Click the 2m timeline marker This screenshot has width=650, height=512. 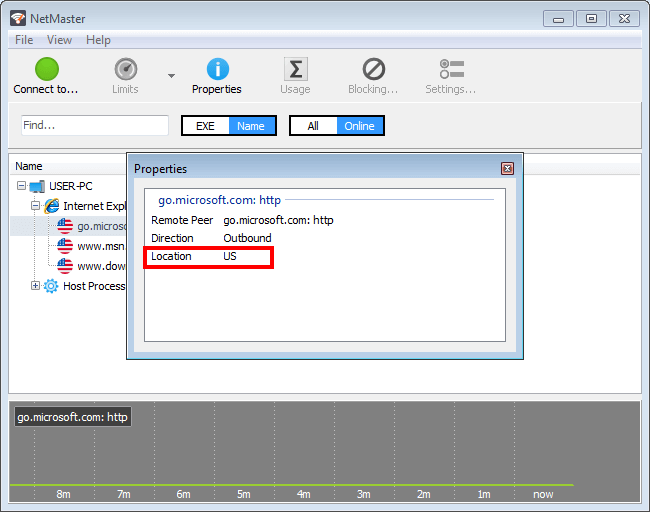[424, 494]
